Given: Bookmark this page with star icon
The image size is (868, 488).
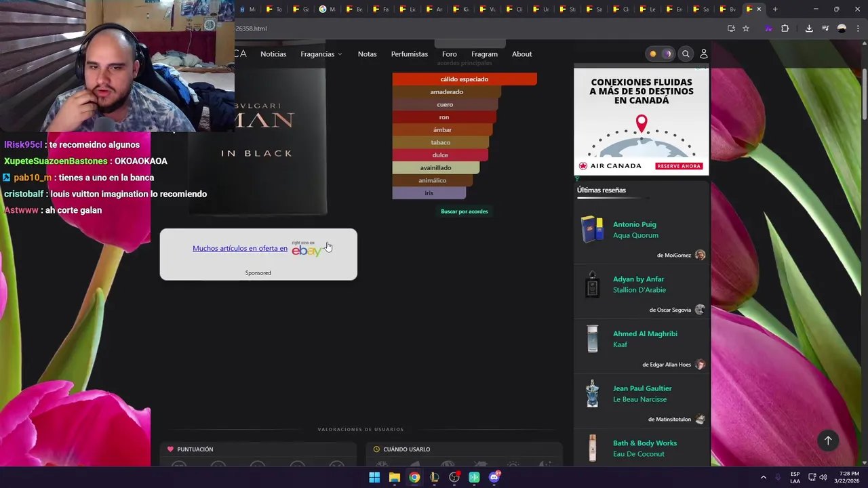Looking at the screenshot, I should [x=746, y=28].
